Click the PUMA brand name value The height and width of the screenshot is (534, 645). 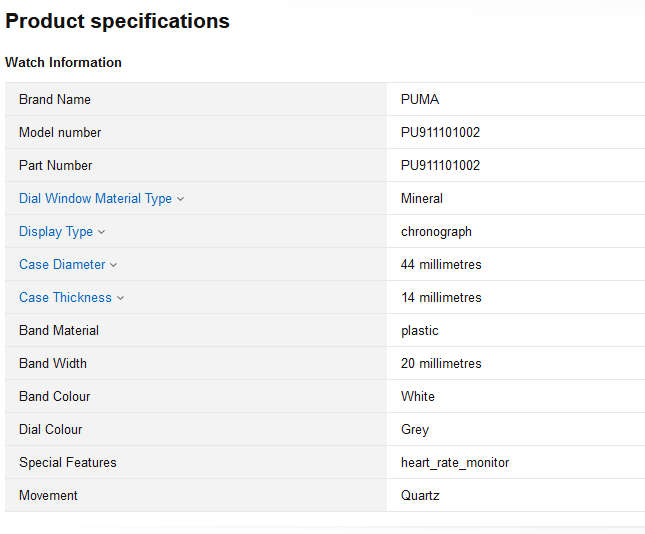(x=420, y=99)
